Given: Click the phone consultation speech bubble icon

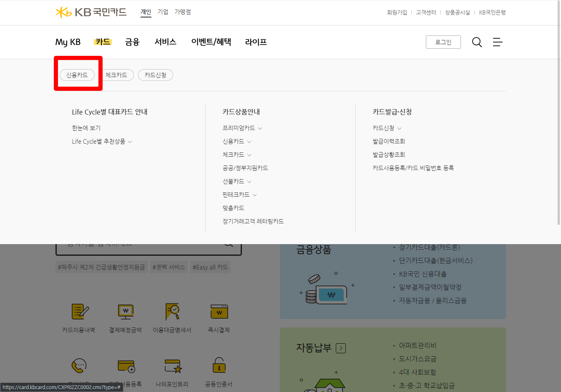Looking at the screenshot, I should pyautogui.click(x=79, y=366).
